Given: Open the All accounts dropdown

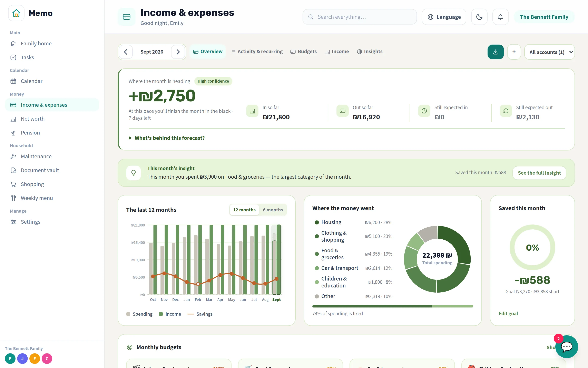Looking at the screenshot, I should [549, 52].
